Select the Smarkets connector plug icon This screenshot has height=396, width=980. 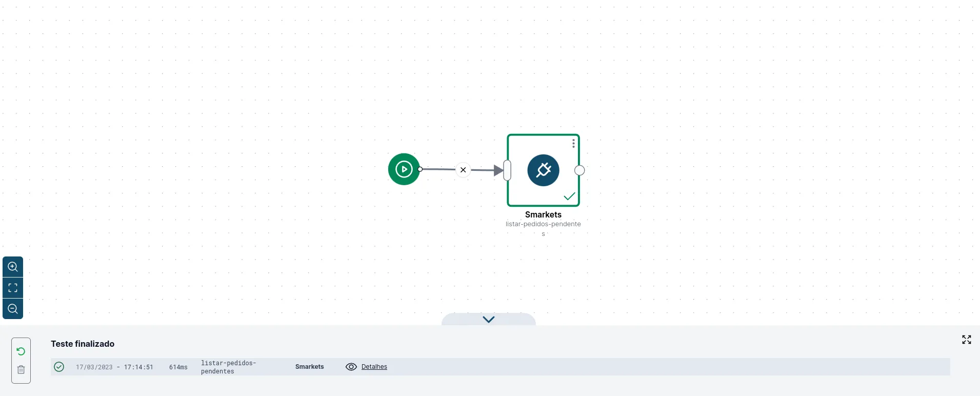click(x=544, y=170)
